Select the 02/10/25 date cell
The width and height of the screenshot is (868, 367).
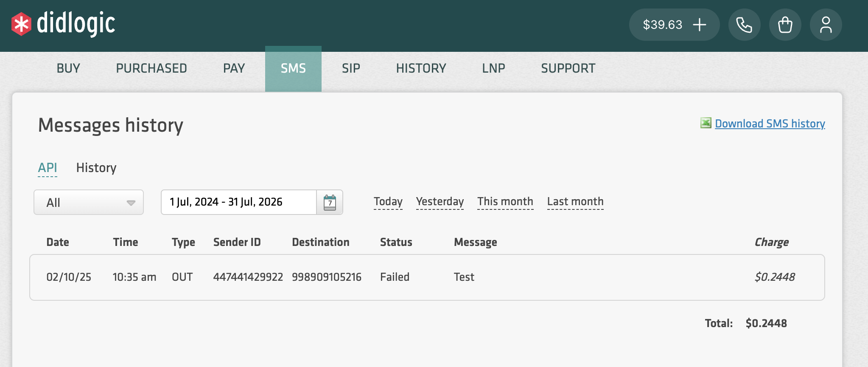coord(69,277)
